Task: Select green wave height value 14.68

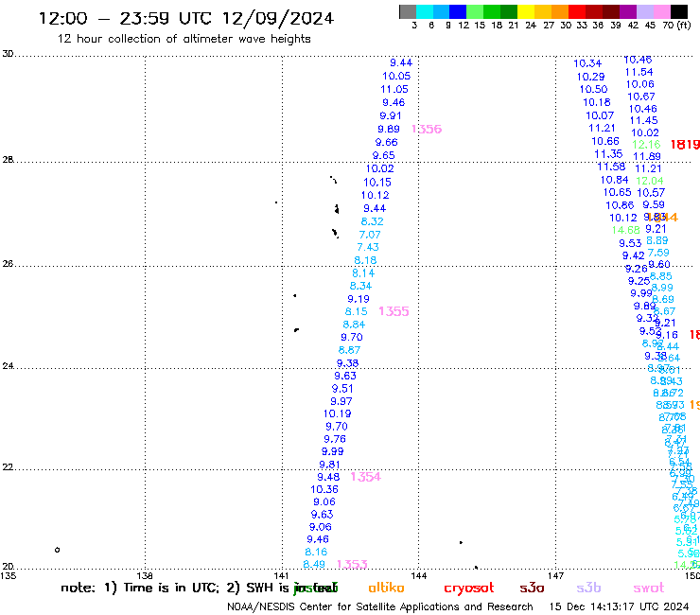Action: (626, 230)
